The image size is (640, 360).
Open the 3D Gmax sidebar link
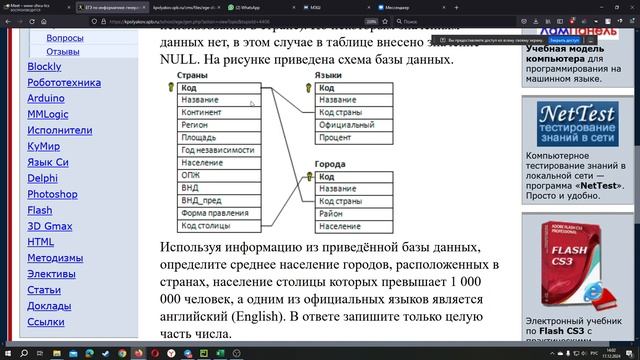[50, 226]
